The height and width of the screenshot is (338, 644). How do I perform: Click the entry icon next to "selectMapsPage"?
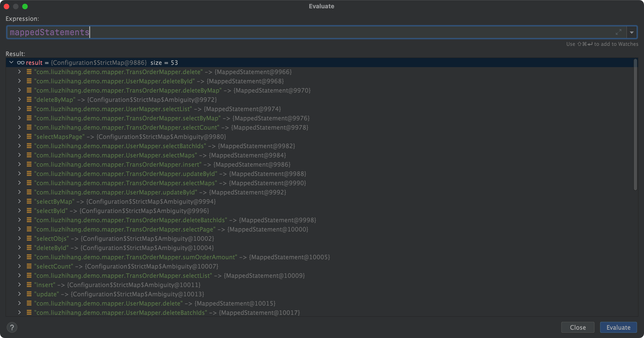pos(29,137)
